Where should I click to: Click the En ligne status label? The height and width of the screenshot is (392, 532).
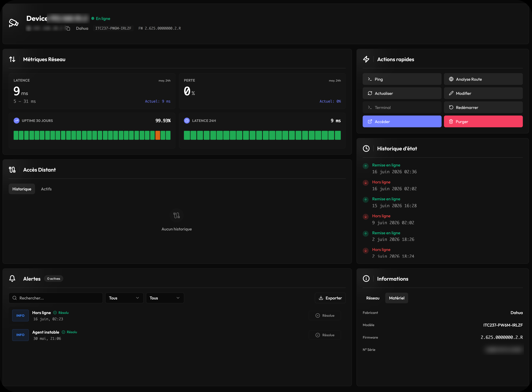pyautogui.click(x=103, y=19)
